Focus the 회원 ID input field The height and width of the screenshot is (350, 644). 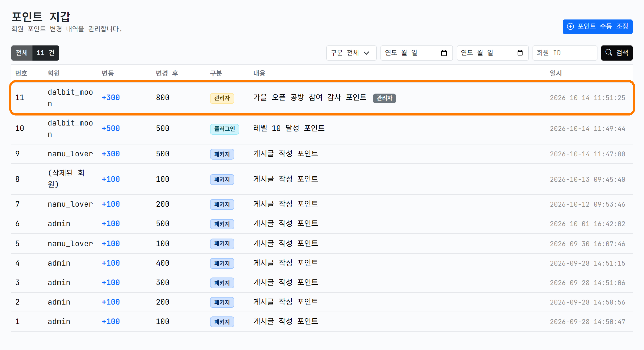(565, 53)
